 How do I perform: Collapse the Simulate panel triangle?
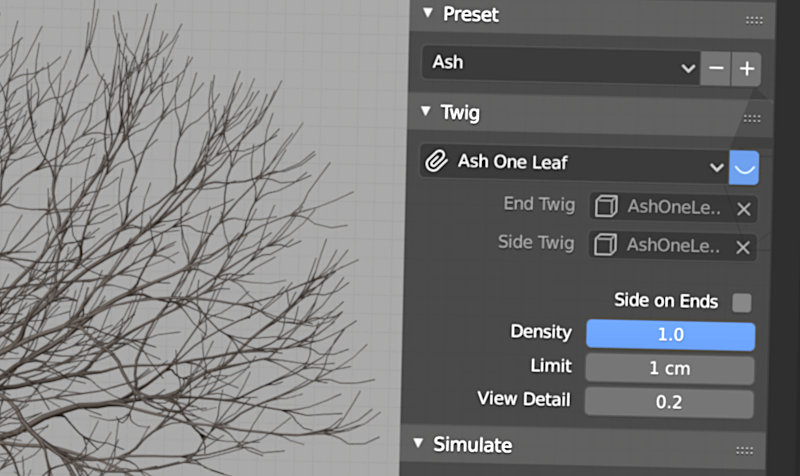pyautogui.click(x=418, y=443)
